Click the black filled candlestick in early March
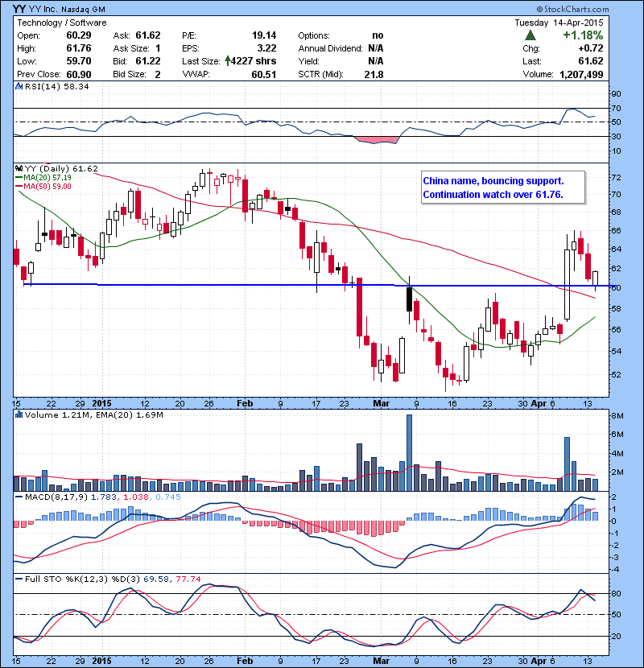The height and width of the screenshot is (668, 644). point(409,299)
